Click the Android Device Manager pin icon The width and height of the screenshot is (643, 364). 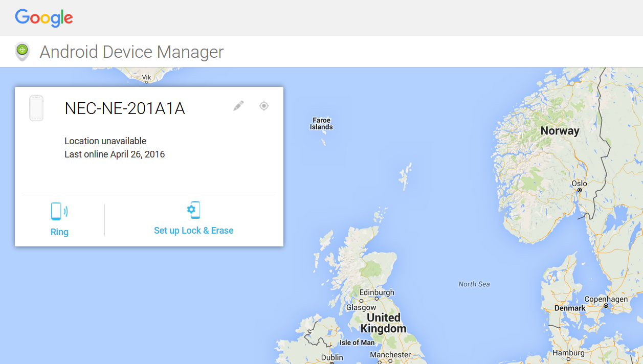[x=22, y=52]
